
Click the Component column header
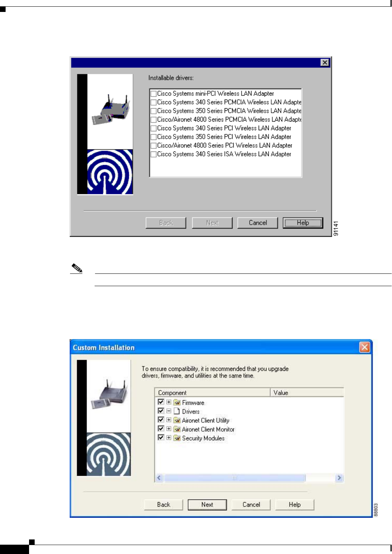click(x=212, y=392)
